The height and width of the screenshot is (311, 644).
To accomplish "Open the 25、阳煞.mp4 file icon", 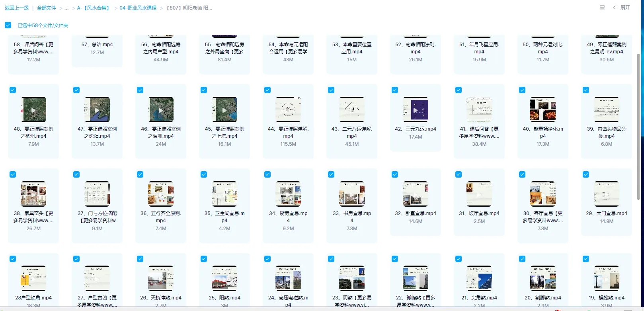I will click(224, 278).
